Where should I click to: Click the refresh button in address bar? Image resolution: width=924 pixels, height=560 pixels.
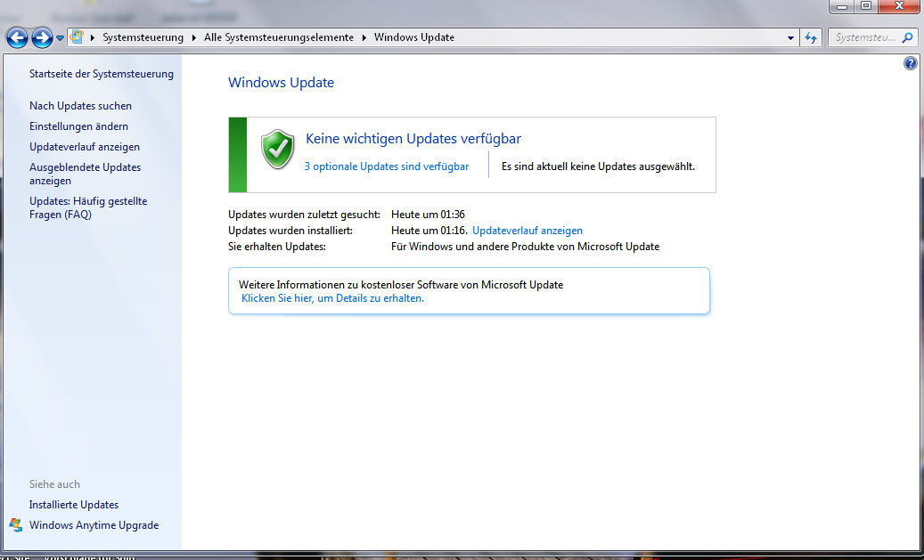coord(811,37)
